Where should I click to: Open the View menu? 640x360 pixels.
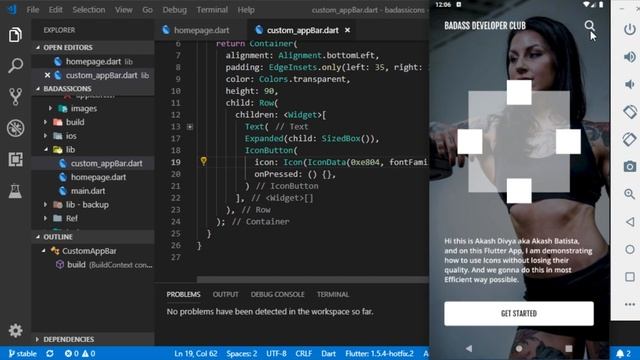[123, 10]
